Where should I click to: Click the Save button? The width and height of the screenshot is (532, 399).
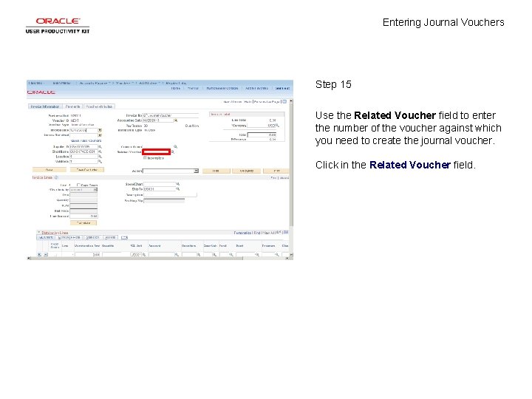(49, 170)
